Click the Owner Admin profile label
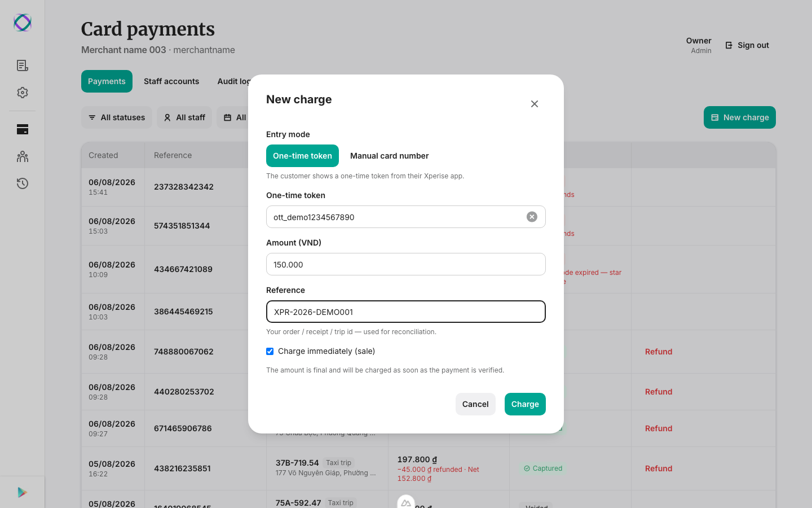The height and width of the screenshot is (508, 812). 699,45
